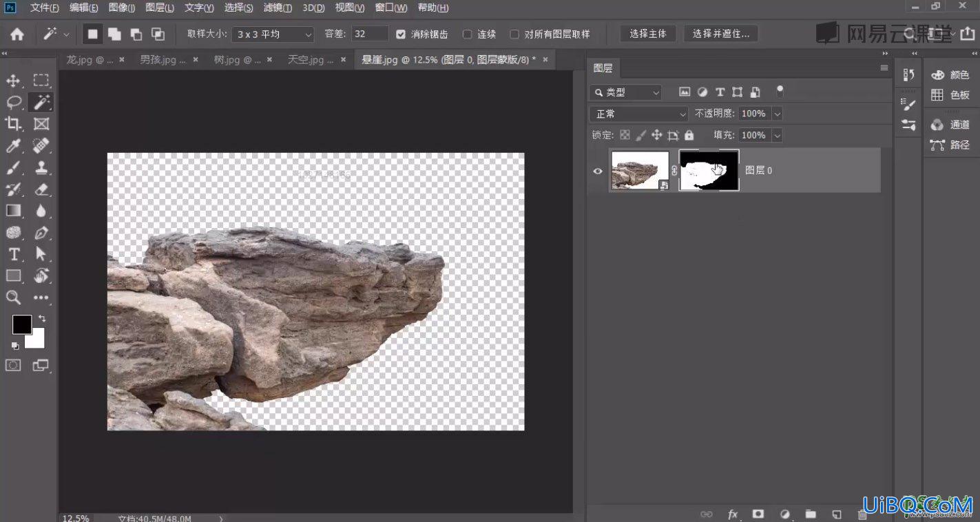980x522 pixels.
Task: Select the Eyedropper tool
Action: [x=13, y=145]
